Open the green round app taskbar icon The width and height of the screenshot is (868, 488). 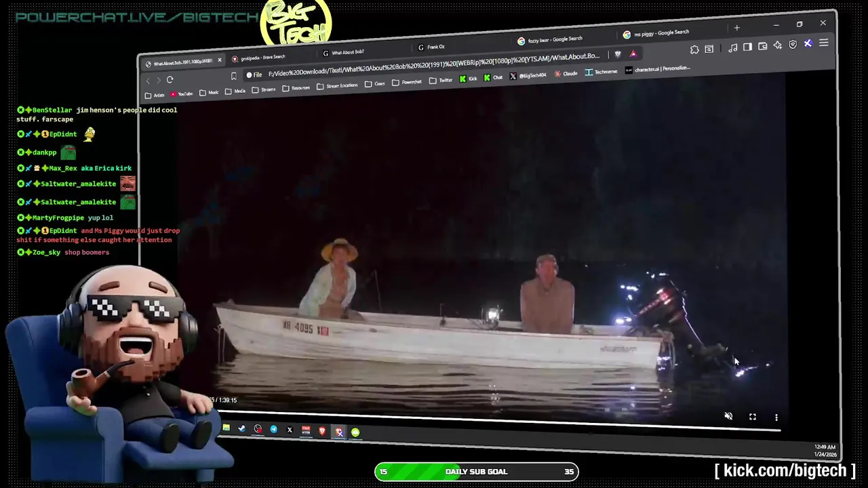355,432
